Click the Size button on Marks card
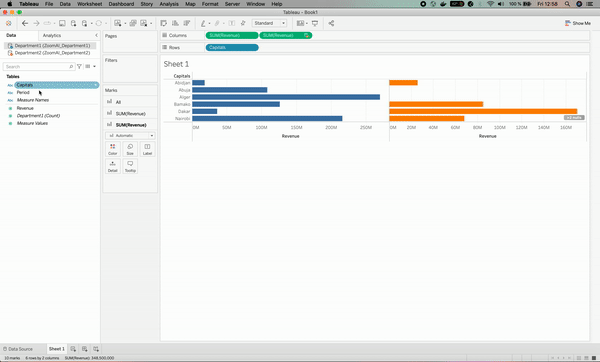The width and height of the screenshot is (600, 362). (130, 149)
